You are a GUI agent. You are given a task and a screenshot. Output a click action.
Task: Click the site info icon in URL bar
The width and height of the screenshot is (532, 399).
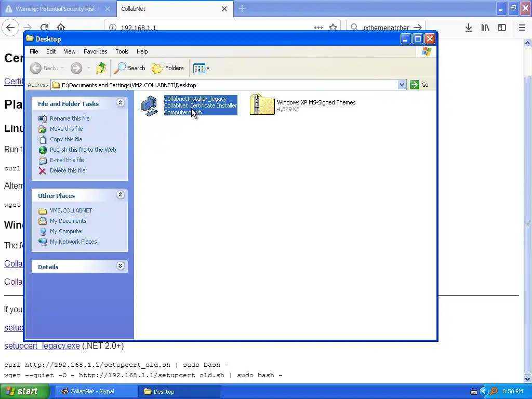point(113,28)
